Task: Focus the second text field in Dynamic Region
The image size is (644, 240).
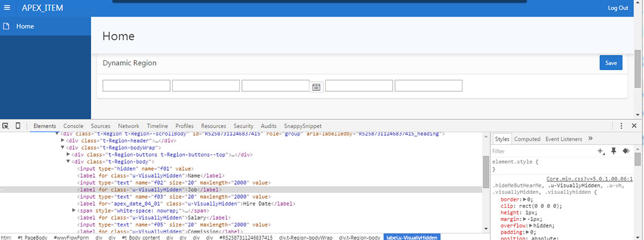Action: tap(206, 86)
